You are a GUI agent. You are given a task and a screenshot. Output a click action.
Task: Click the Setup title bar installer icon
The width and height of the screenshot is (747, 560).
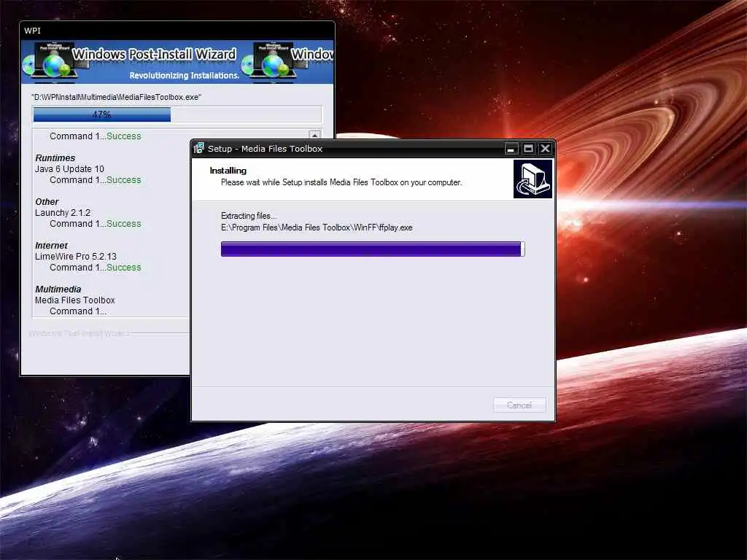pos(199,149)
